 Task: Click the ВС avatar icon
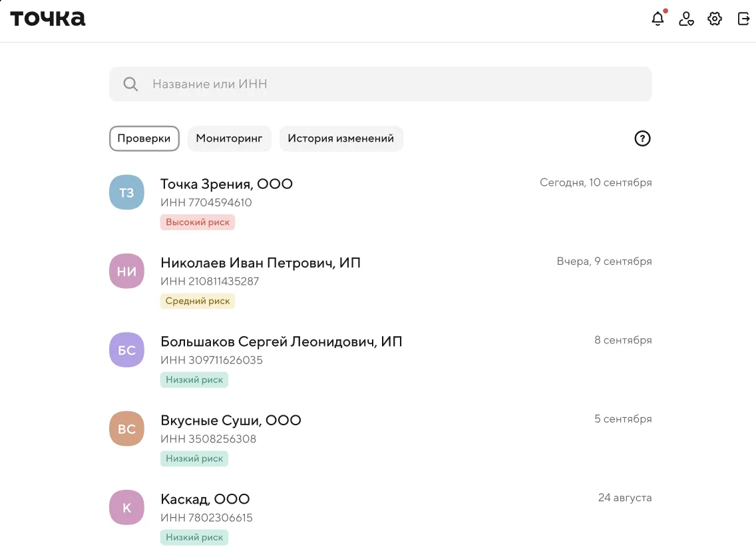tap(126, 429)
